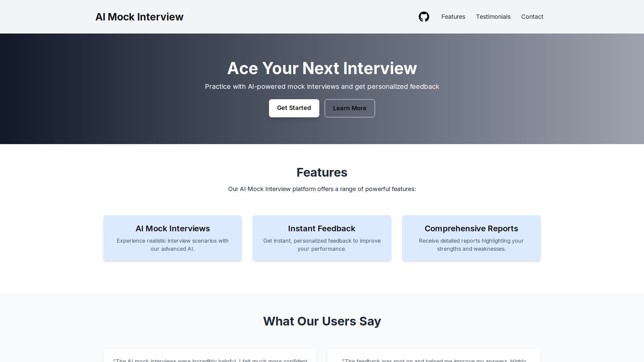Click the What Our Users Say heading

point(322,321)
